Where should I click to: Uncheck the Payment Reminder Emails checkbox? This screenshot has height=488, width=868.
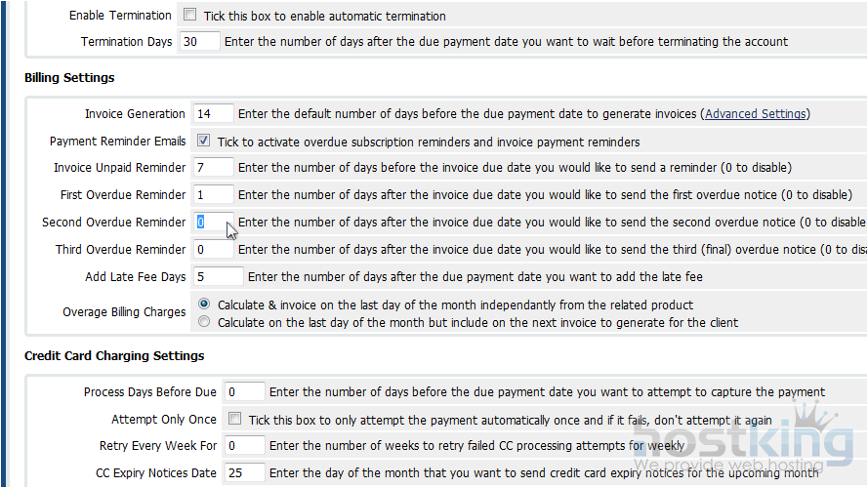click(x=203, y=141)
